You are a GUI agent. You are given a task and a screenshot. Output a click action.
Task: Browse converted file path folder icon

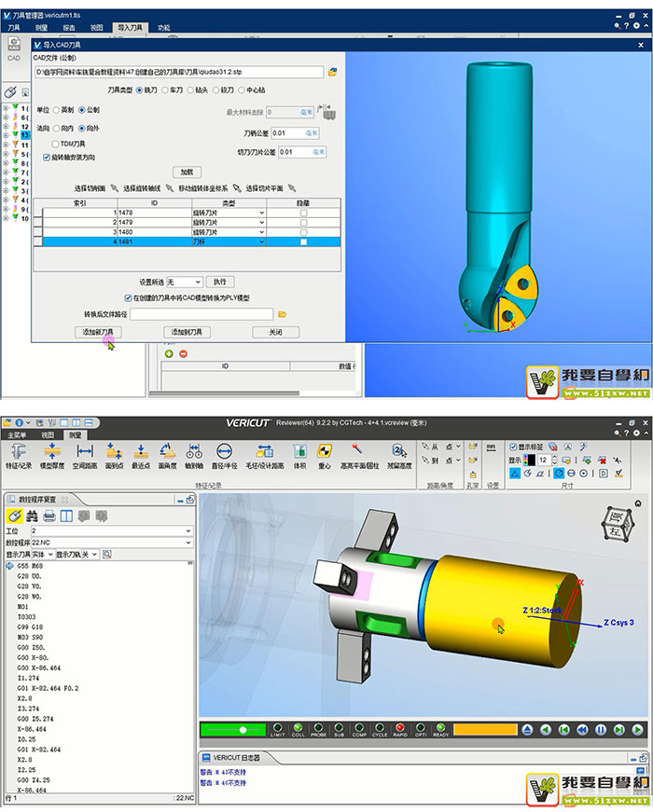click(283, 314)
